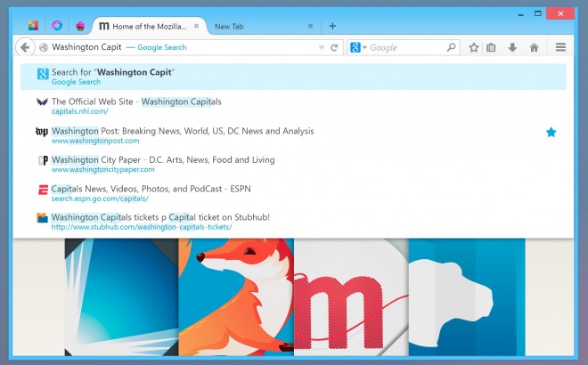Screen dimensions: 588x365
Task: Click the blue geometric artwork thumbnail
Action: (x=121, y=297)
